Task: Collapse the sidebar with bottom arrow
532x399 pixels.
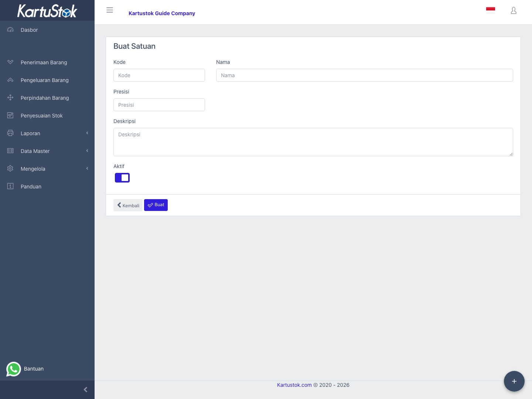Action: pyautogui.click(x=86, y=390)
